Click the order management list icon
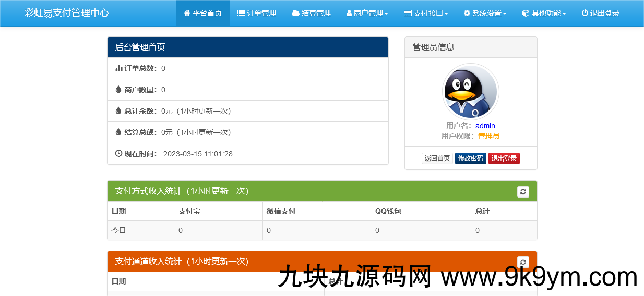Screen dimensions: 644x296 point(241,13)
